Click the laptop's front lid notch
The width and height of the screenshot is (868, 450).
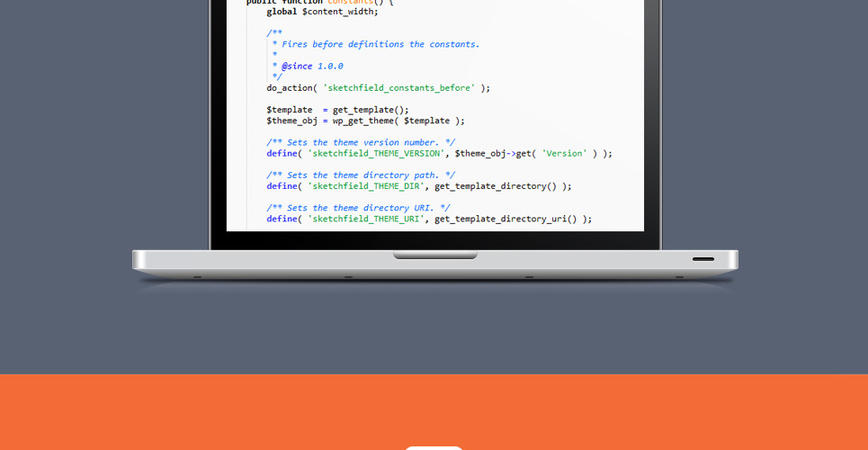434,256
